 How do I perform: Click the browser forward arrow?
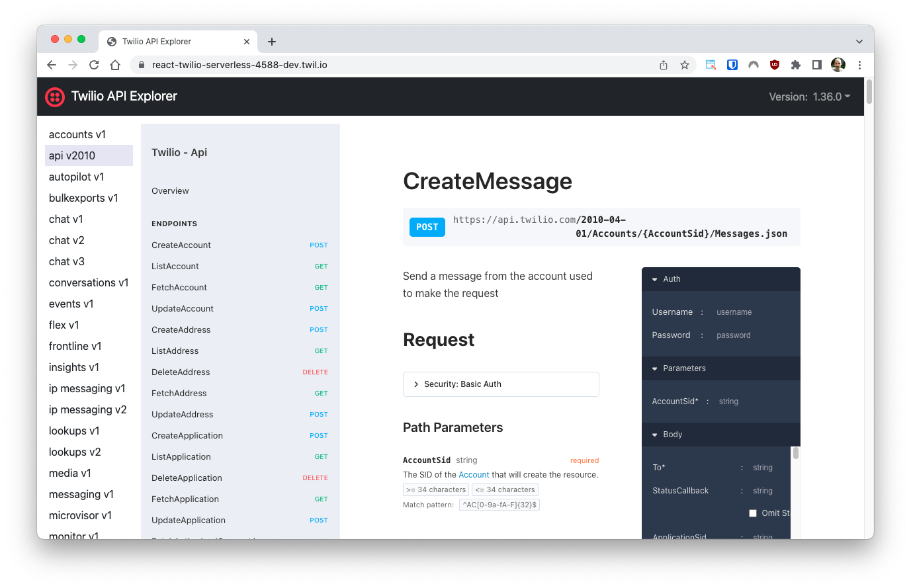73,65
